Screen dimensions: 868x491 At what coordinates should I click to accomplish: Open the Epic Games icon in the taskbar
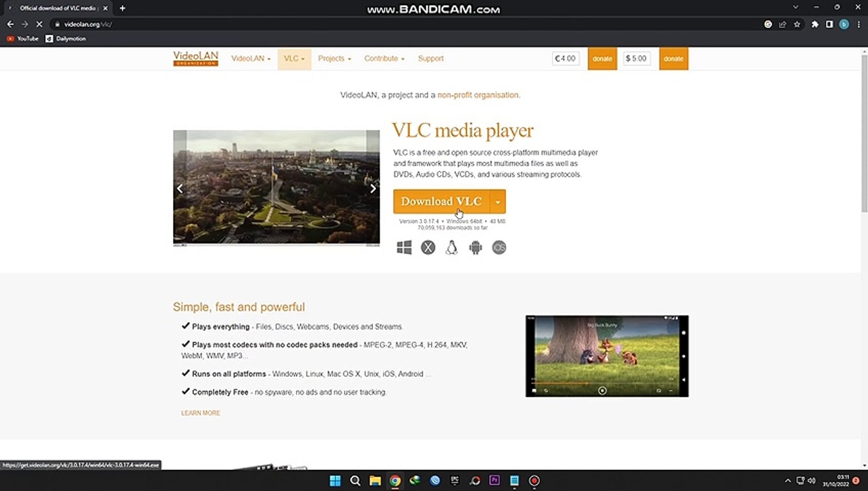click(x=454, y=481)
